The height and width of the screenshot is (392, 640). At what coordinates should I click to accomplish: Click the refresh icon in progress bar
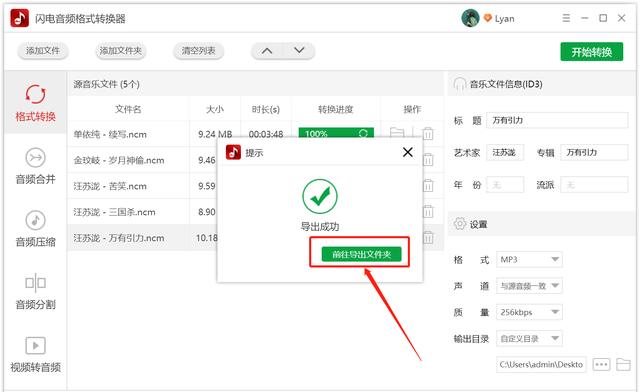click(x=363, y=133)
